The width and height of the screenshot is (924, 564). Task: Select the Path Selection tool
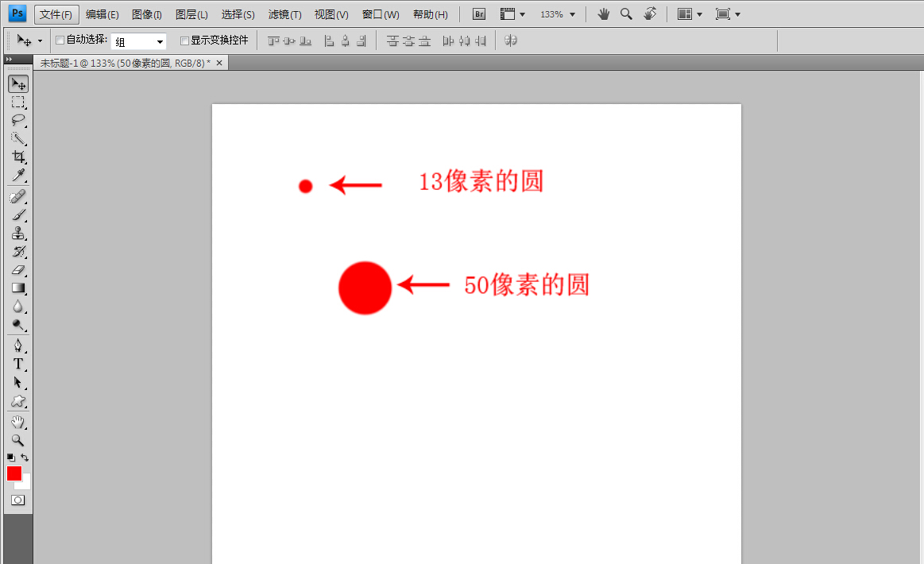(x=18, y=382)
